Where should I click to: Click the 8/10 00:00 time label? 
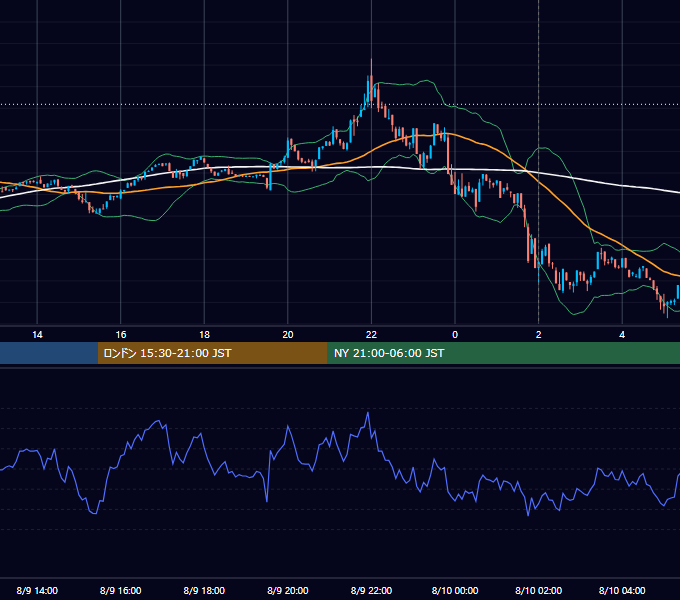[x=455, y=590]
